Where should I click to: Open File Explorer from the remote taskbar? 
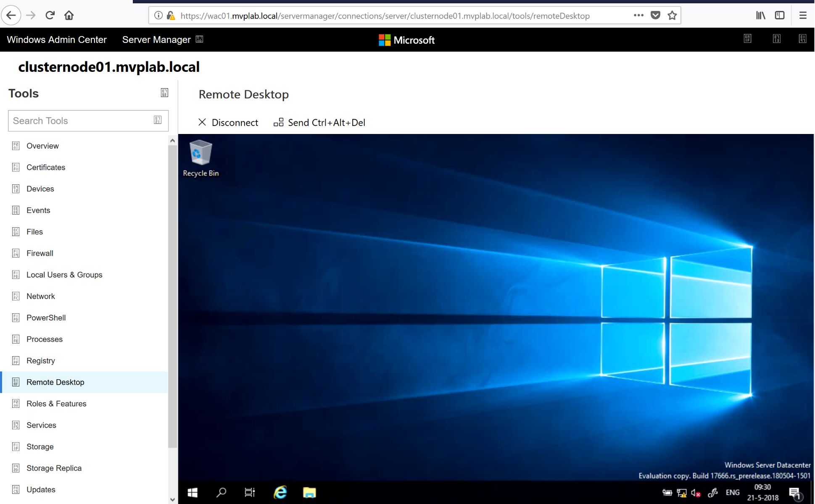(310, 492)
